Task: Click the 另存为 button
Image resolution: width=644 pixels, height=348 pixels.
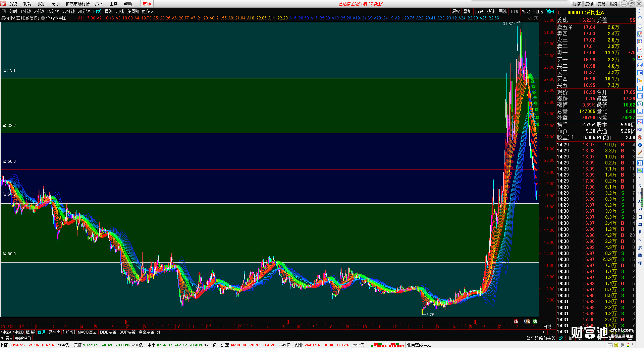Action: (x=54, y=332)
